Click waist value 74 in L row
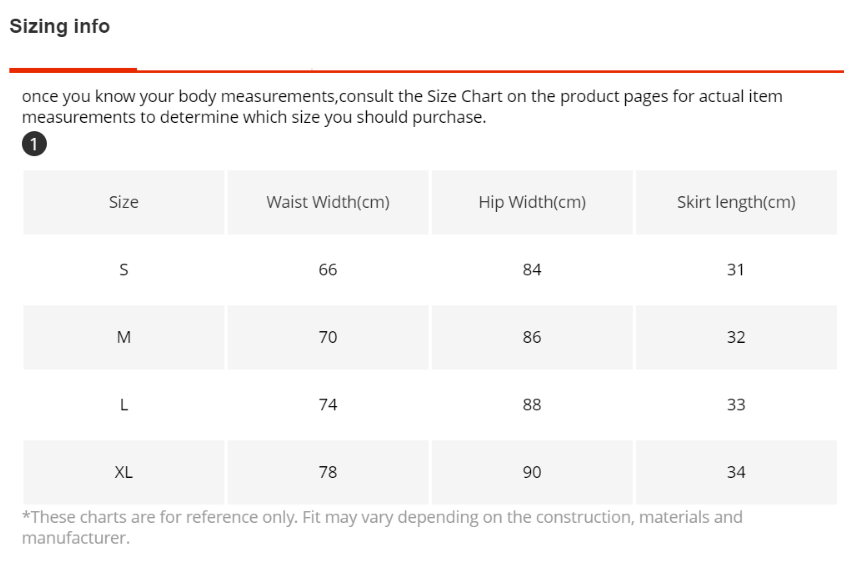 (x=328, y=404)
